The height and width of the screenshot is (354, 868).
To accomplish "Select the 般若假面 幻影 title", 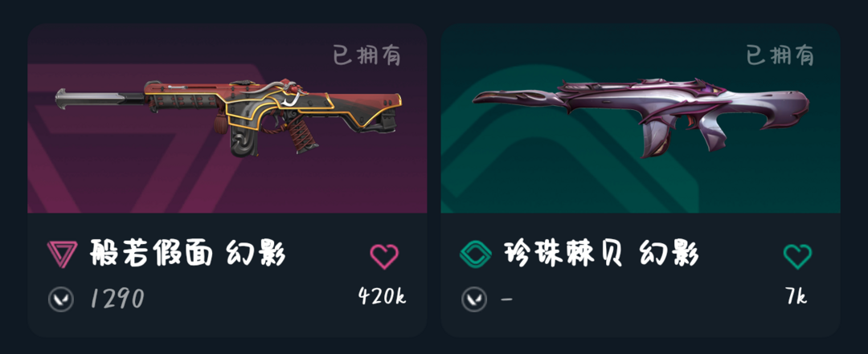I will click(187, 255).
